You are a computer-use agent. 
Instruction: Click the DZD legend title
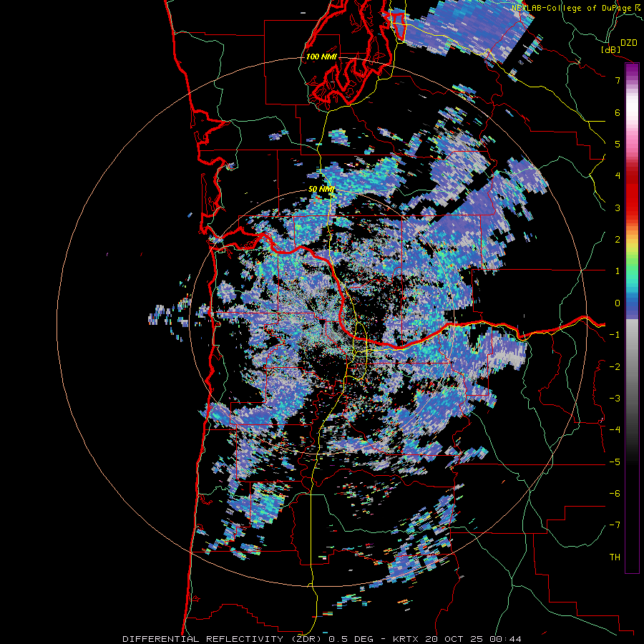[x=629, y=43]
